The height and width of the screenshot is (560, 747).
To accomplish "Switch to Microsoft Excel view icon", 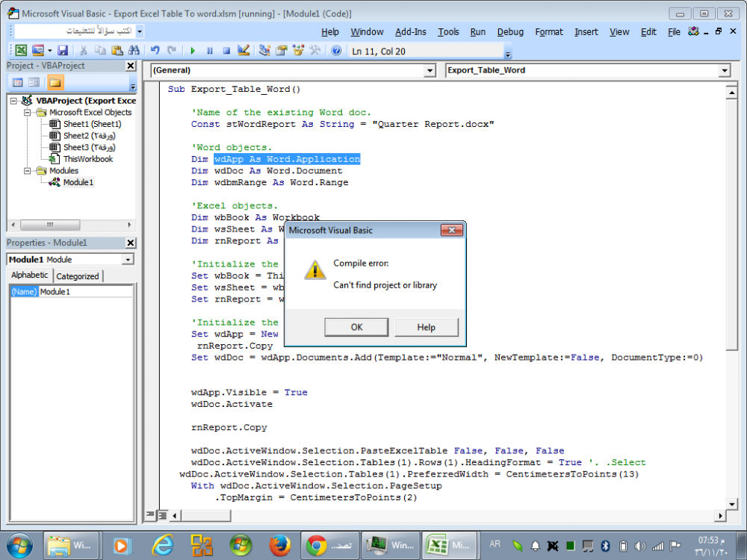I will [21, 51].
